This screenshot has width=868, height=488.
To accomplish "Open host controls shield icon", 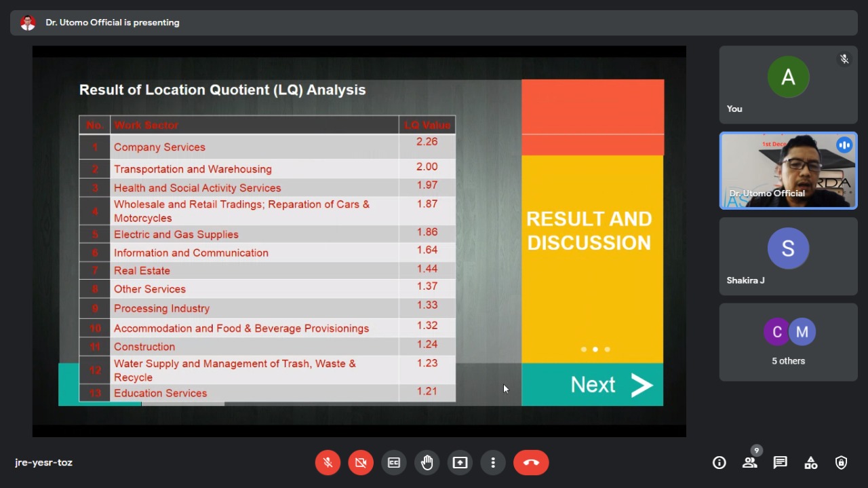I will click(842, 463).
